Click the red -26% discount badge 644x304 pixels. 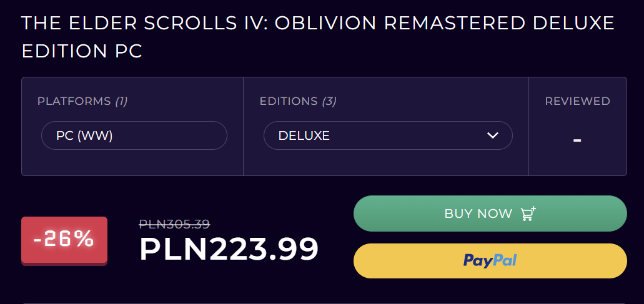coord(64,238)
